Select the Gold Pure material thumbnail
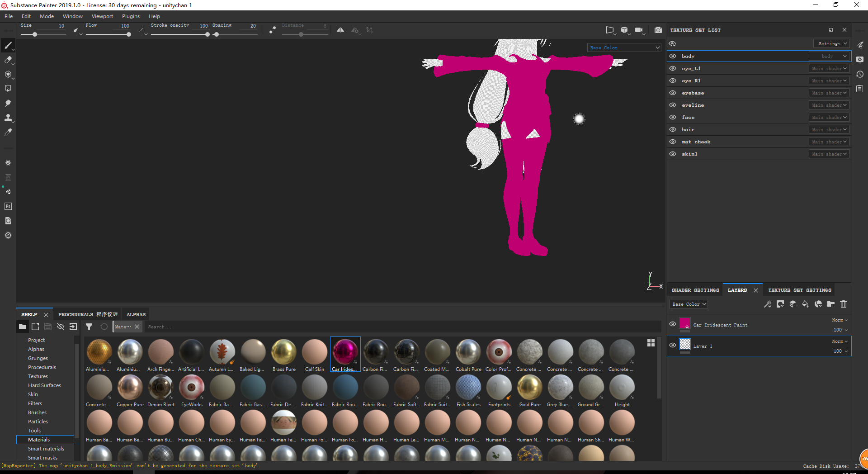Viewport: 868px width, 474px height. coord(530,388)
